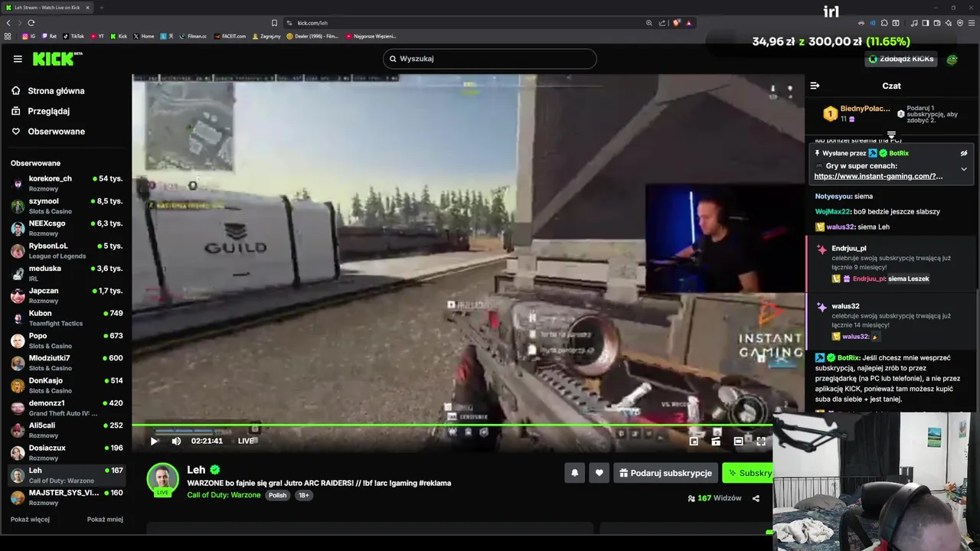Open the FACEIT.com bookmark
The width and height of the screenshot is (980, 551).
tap(230, 36)
